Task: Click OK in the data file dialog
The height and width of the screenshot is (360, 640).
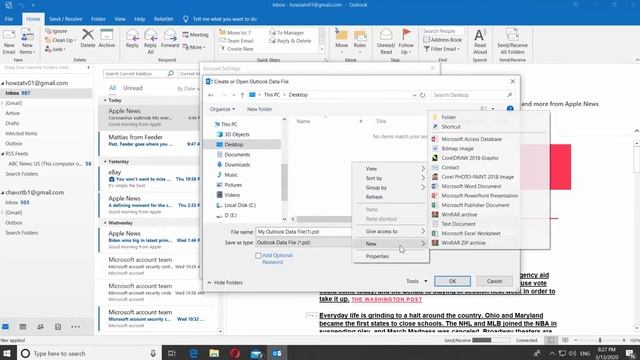Action: (x=452, y=281)
